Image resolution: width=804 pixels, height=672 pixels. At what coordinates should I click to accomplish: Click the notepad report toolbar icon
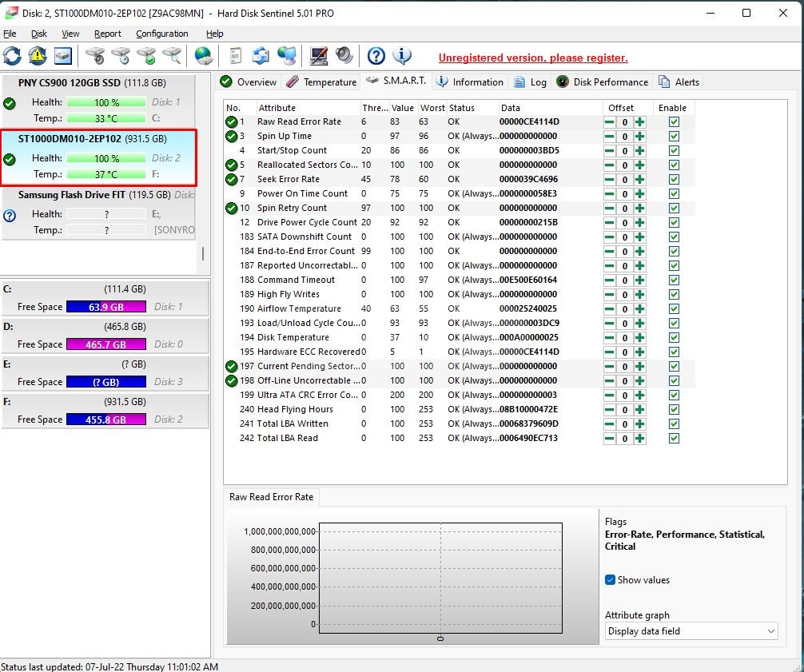pyautogui.click(x=235, y=56)
